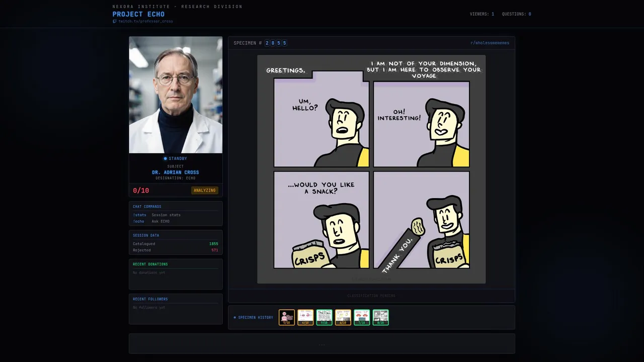This screenshot has height=362, width=644.
Task: Click the specimen number 2855 digits
Action: click(x=276, y=43)
